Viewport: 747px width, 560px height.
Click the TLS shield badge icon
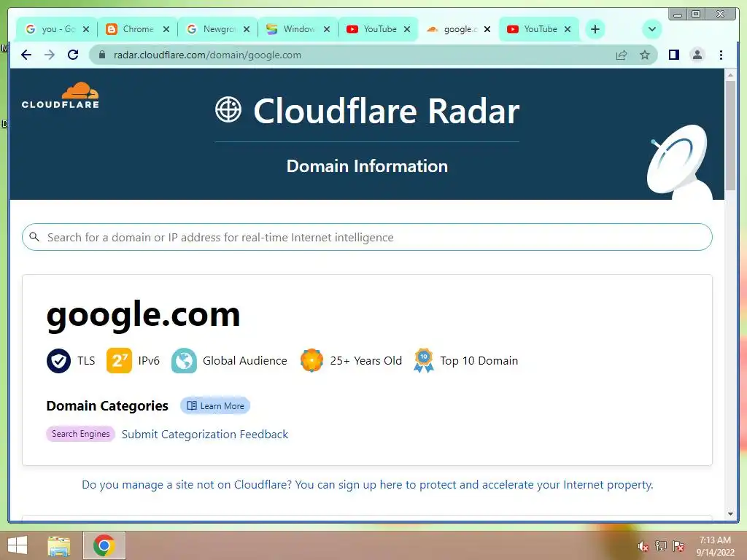click(58, 361)
